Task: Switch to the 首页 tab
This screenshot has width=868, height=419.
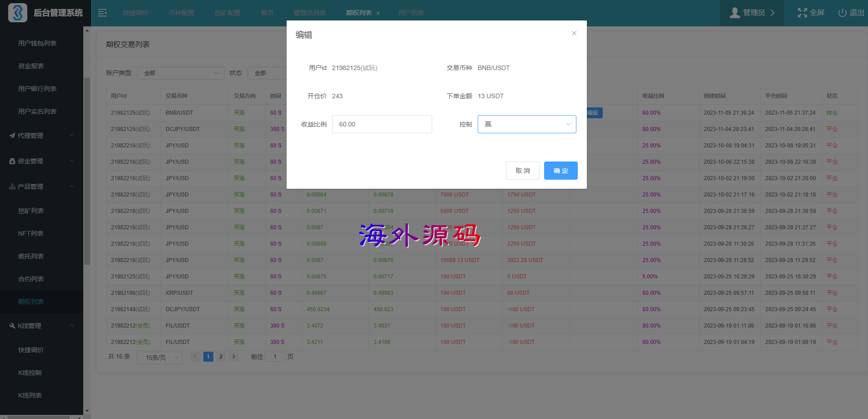Action: click(267, 13)
